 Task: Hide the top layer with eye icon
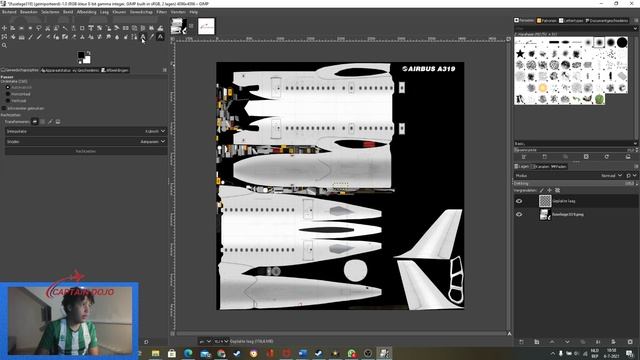pos(519,201)
